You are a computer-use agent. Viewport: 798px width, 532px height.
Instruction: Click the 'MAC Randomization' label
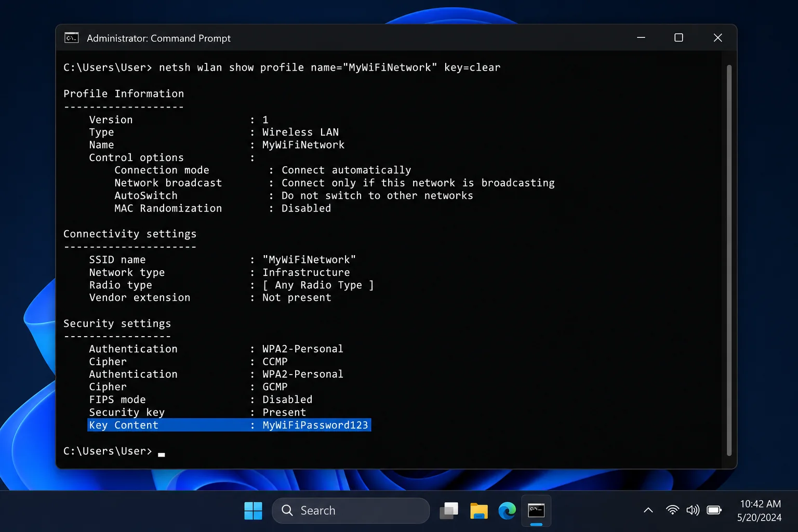pyautogui.click(x=168, y=208)
